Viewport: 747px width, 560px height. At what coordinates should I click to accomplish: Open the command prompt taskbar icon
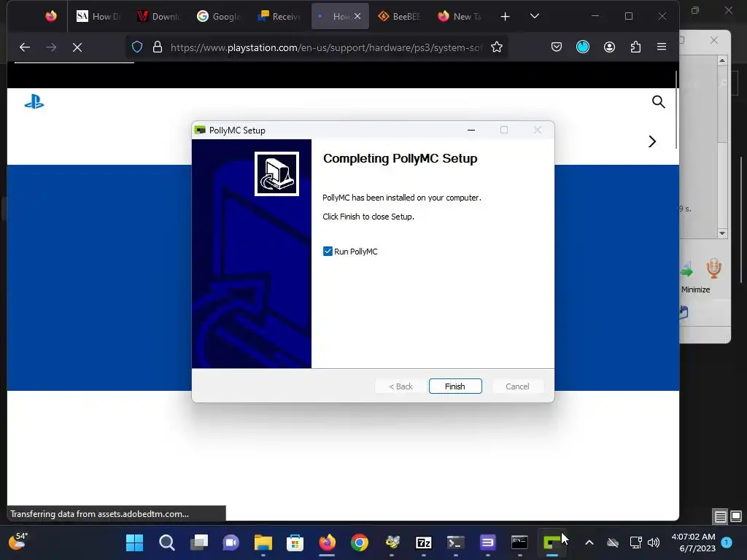[x=519, y=542]
